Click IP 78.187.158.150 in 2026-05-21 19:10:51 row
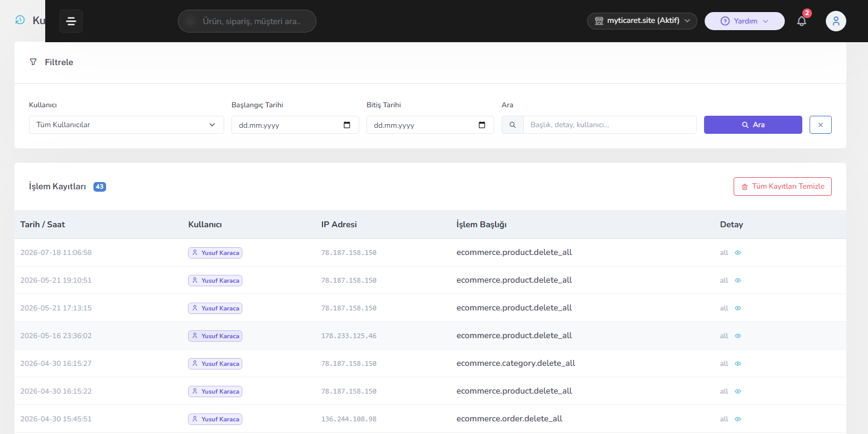The image size is (868, 434). pyautogui.click(x=349, y=280)
